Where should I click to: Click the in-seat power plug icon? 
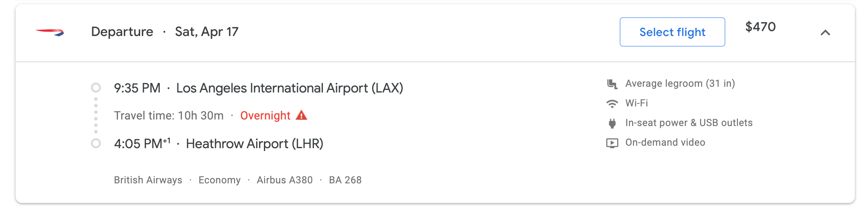[x=612, y=123]
